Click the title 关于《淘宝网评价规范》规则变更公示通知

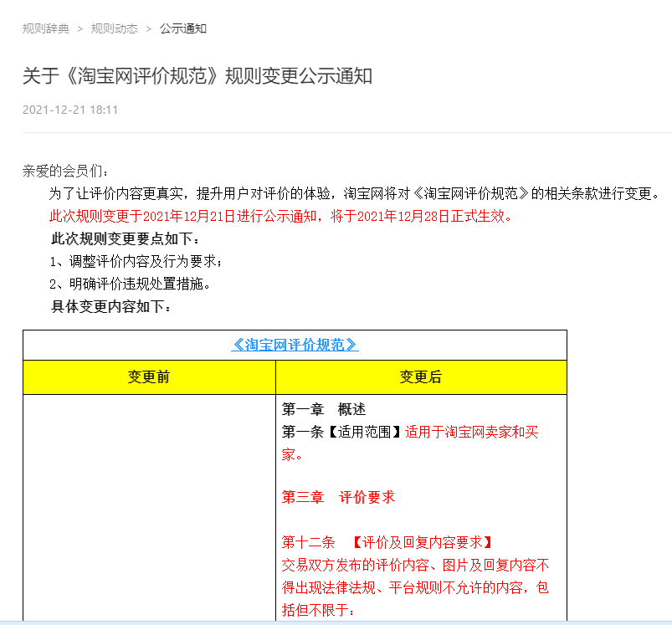[197, 76]
